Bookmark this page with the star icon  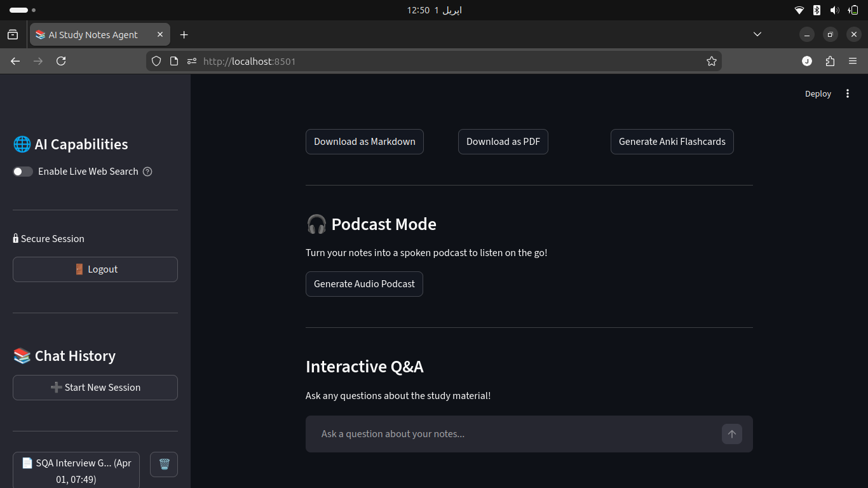pyautogui.click(x=712, y=61)
